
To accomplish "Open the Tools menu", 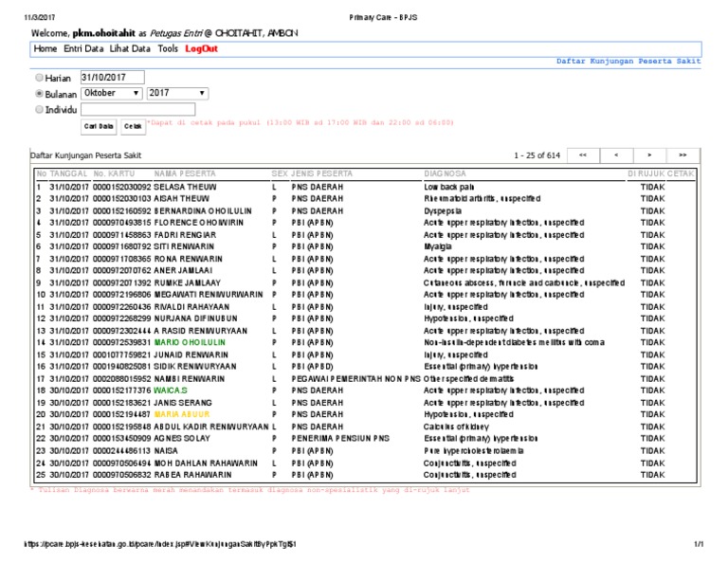I will coord(168,48).
